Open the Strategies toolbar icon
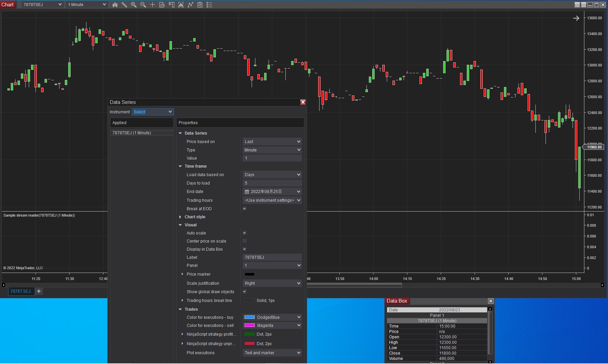Viewport: 608px width, 364px height. tap(200, 5)
